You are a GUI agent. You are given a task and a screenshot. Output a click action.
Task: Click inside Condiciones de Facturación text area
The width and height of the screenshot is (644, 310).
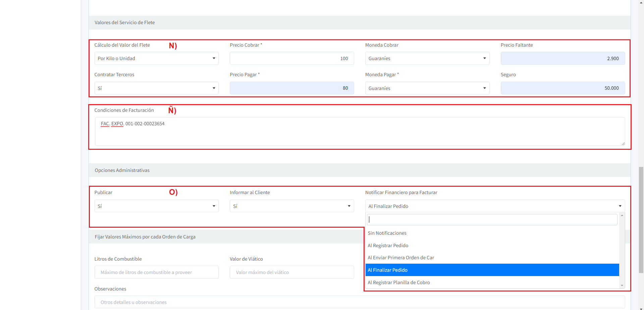tap(360, 131)
